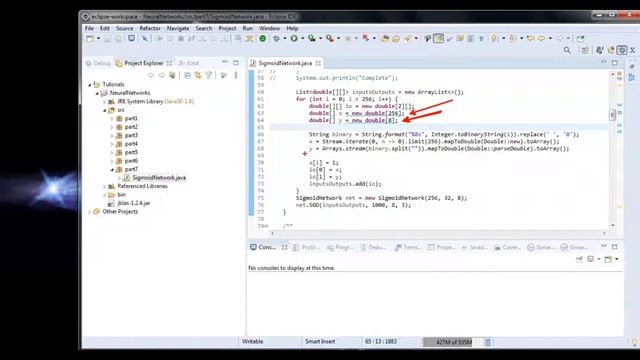Select the SigmoidNetwork.java editor tab
Viewport: 640px width, 360px height.
click(284, 63)
